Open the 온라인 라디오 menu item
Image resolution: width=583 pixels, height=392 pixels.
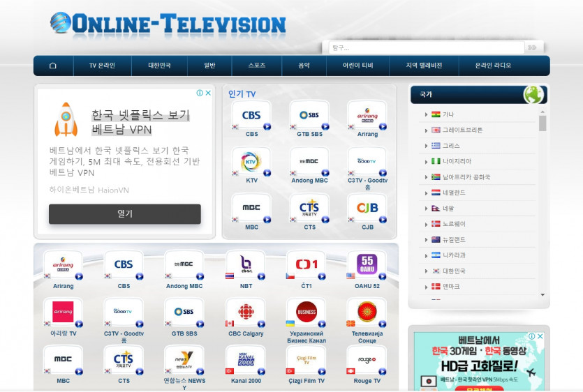(x=493, y=66)
